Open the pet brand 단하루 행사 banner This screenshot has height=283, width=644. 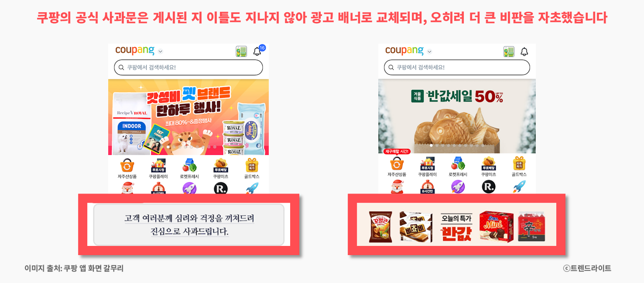point(188,117)
